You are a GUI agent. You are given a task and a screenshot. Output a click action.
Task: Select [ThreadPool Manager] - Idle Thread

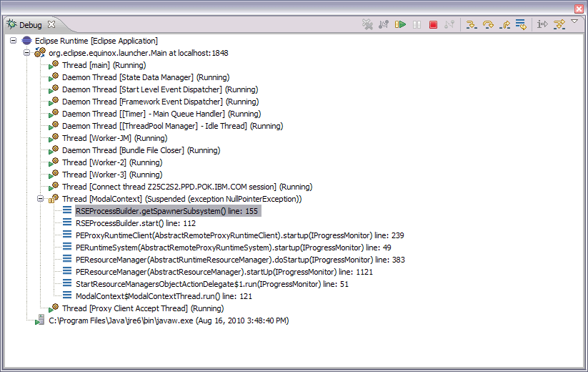click(x=172, y=126)
